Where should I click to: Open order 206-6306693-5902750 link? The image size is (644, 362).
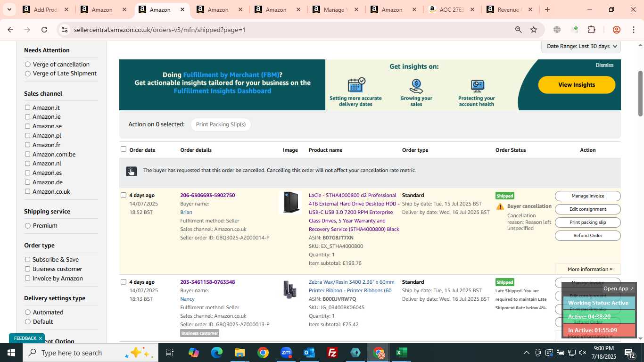click(207, 195)
